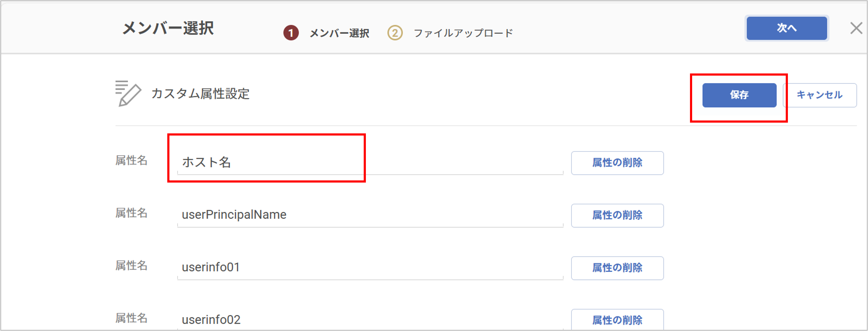Click the 次へ (Next) button
The width and height of the screenshot is (868, 331).
pyautogui.click(x=786, y=28)
